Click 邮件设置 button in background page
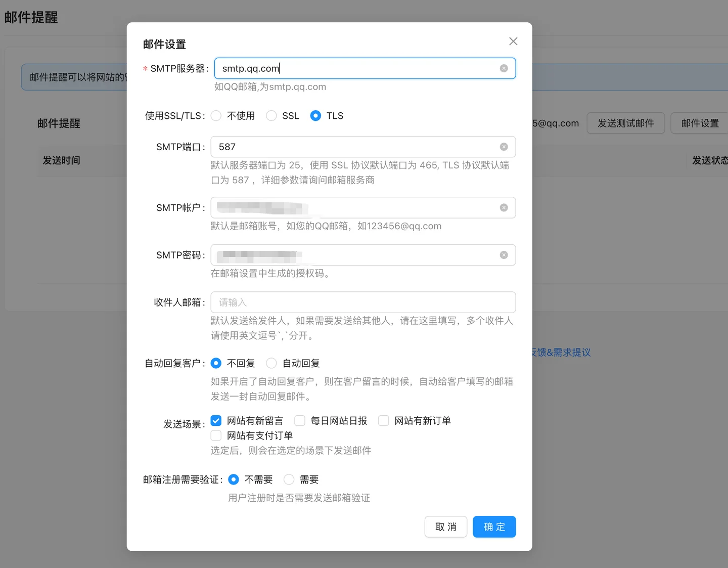The width and height of the screenshot is (728, 568). (x=700, y=123)
